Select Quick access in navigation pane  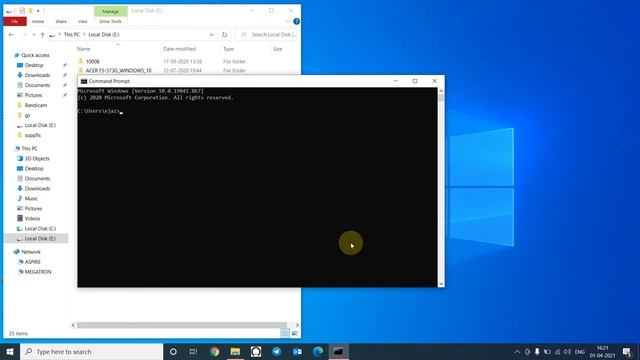pyautogui.click(x=36, y=55)
